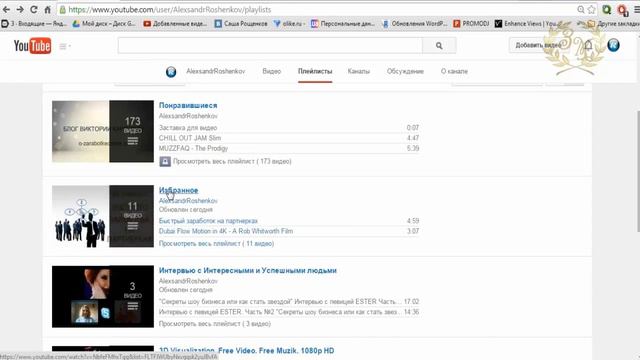The width and height of the screenshot is (640, 360).
Task: Open the О канале tab
Action: coord(454,71)
